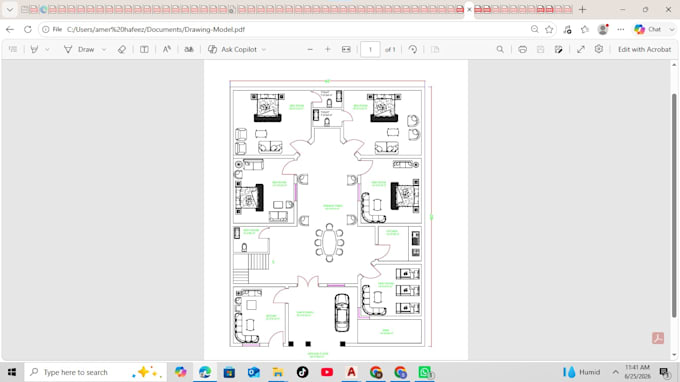The width and height of the screenshot is (680, 382).
Task: Open Copilot from taskbar
Action: tap(180, 372)
